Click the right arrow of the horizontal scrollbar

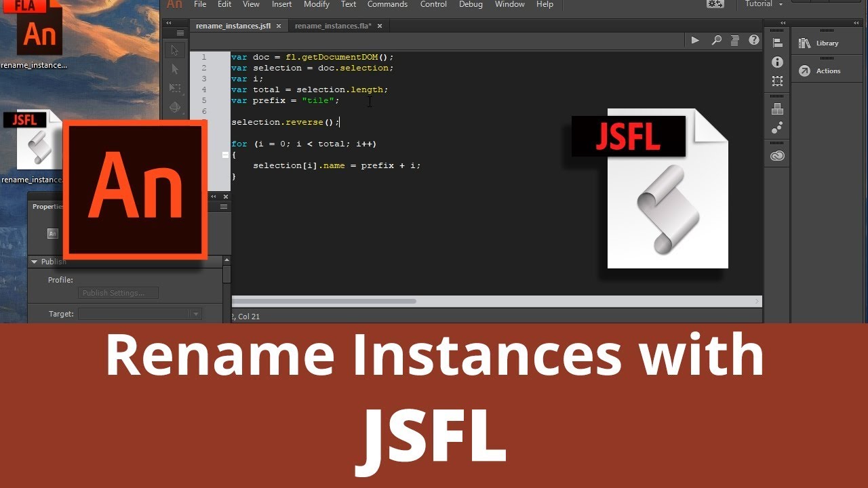click(757, 301)
